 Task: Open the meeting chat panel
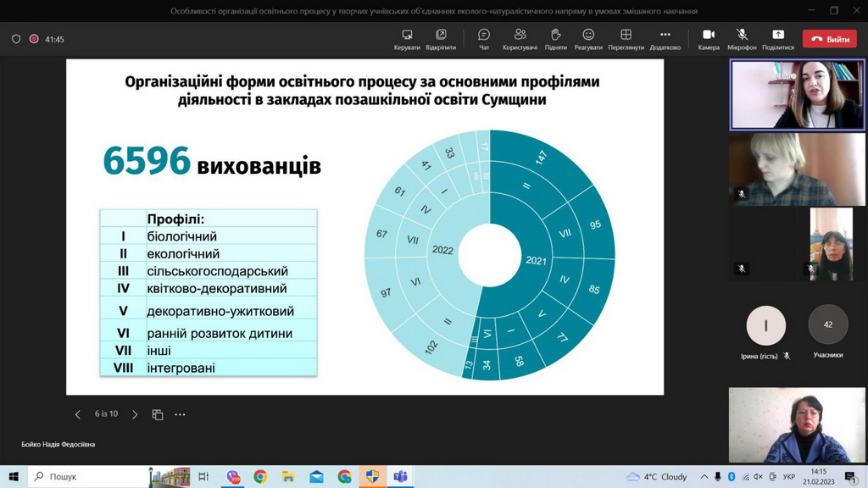coord(484,38)
